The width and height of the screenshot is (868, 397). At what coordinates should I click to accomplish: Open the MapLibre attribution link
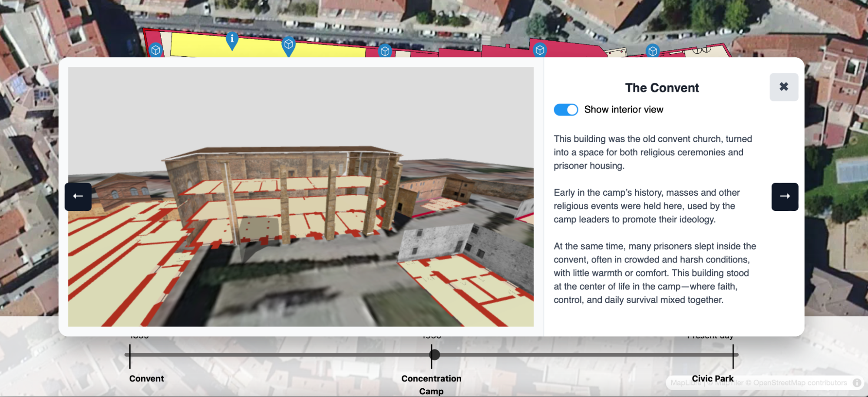[x=686, y=383]
